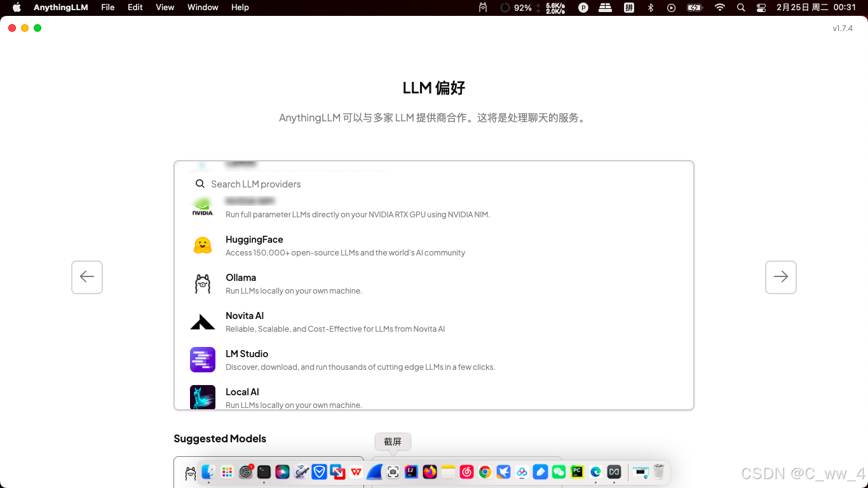The height and width of the screenshot is (488, 868).
Task: Open Finder from the Dock
Action: point(208,472)
